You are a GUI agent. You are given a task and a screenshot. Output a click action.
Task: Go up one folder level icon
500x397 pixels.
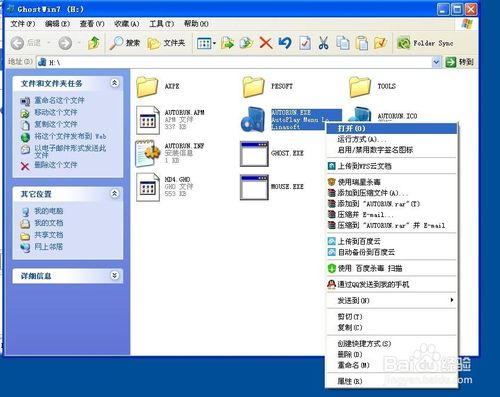94,43
